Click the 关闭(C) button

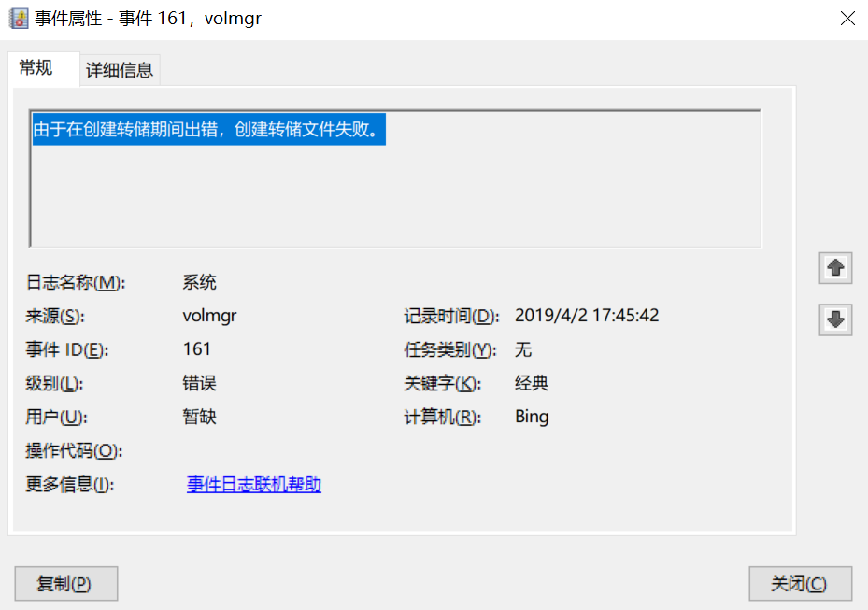coord(800,584)
